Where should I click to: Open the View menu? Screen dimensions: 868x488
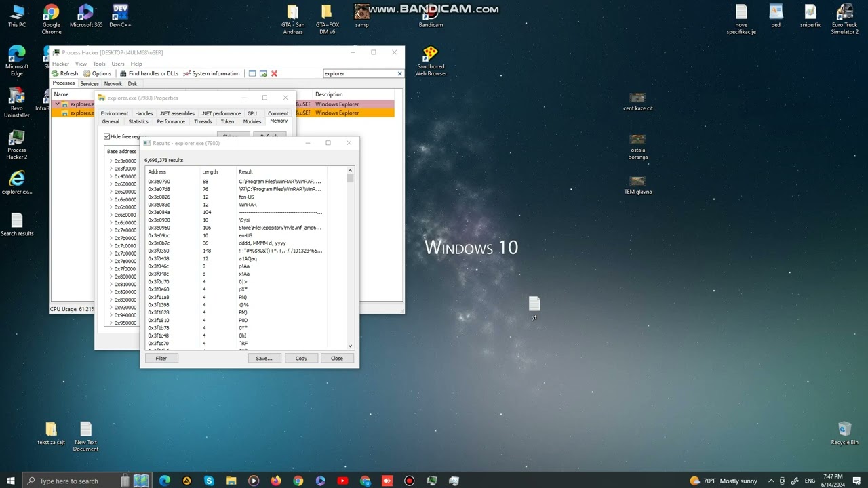point(81,64)
